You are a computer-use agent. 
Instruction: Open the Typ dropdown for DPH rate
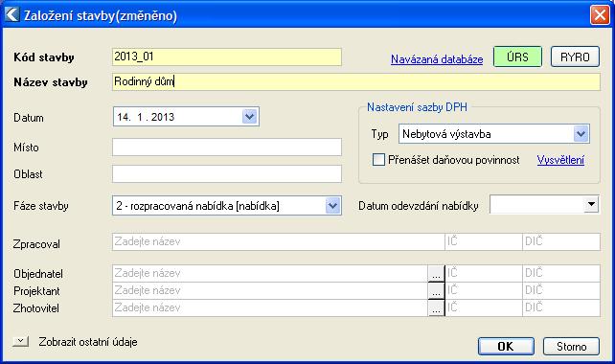(581, 134)
